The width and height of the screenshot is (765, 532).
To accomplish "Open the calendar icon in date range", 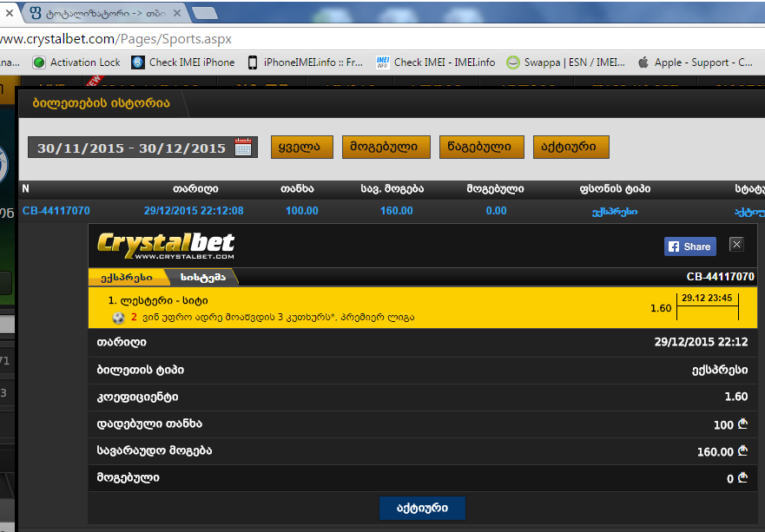I will pyautogui.click(x=243, y=147).
